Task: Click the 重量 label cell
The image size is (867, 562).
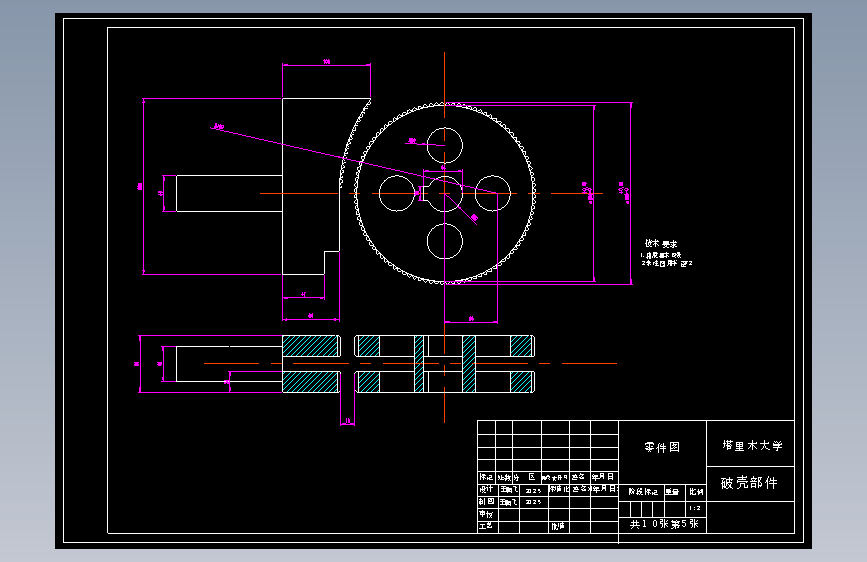Action: click(672, 491)
